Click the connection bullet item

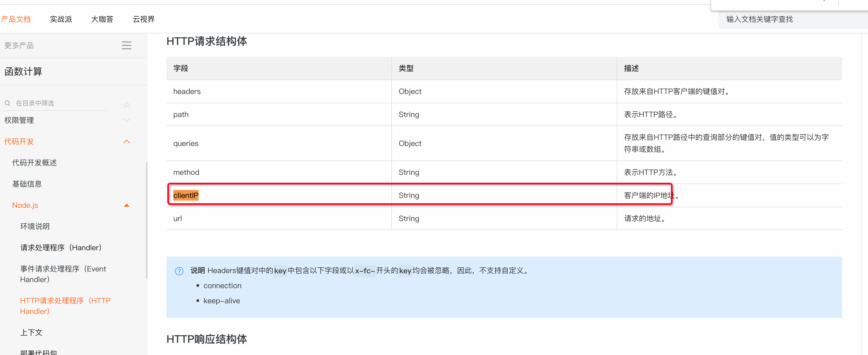click(x=222, y=286)
